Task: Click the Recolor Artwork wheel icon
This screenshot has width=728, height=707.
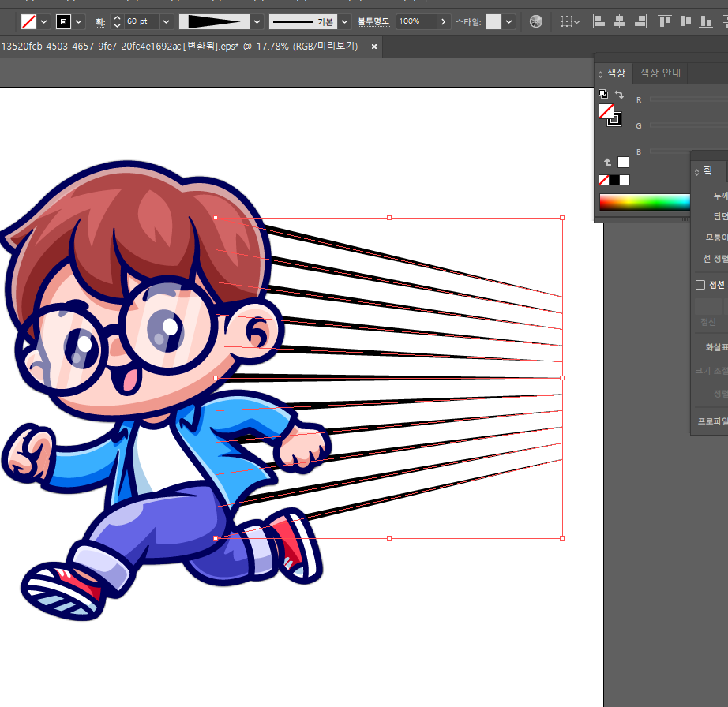Action: tap(536, 21)
